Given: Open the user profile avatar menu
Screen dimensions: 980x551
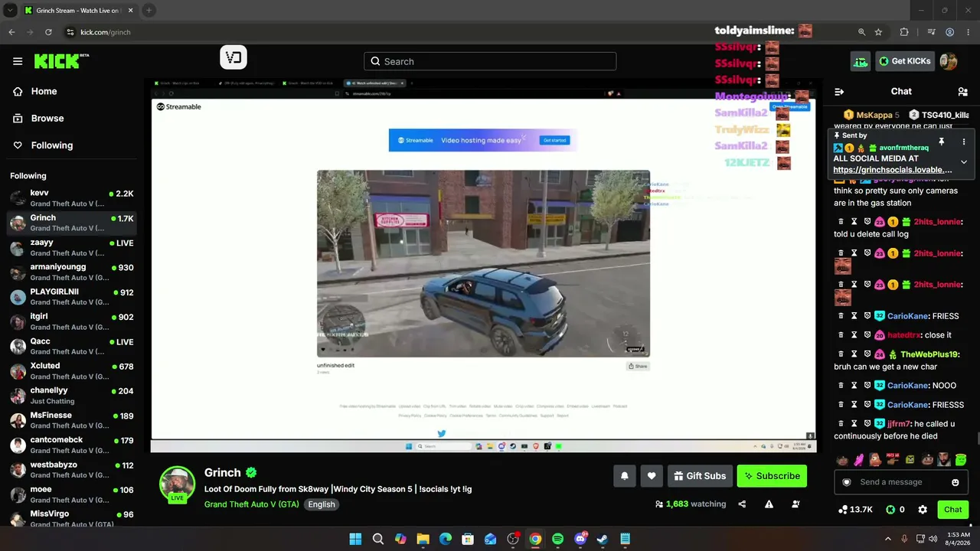Looking at the screenshot, I should tap(949, 61).
